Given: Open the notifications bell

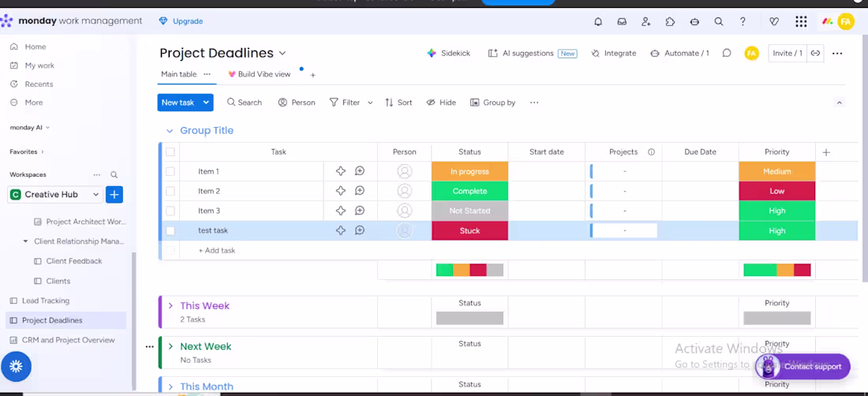Looking at the screenshot, I should [x=598, y=21].
